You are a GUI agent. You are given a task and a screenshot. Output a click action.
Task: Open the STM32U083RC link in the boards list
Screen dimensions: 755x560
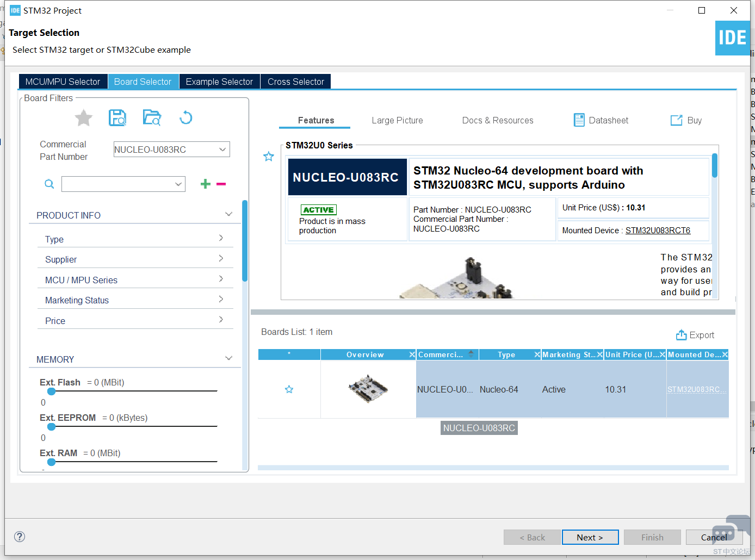[697, 389]
